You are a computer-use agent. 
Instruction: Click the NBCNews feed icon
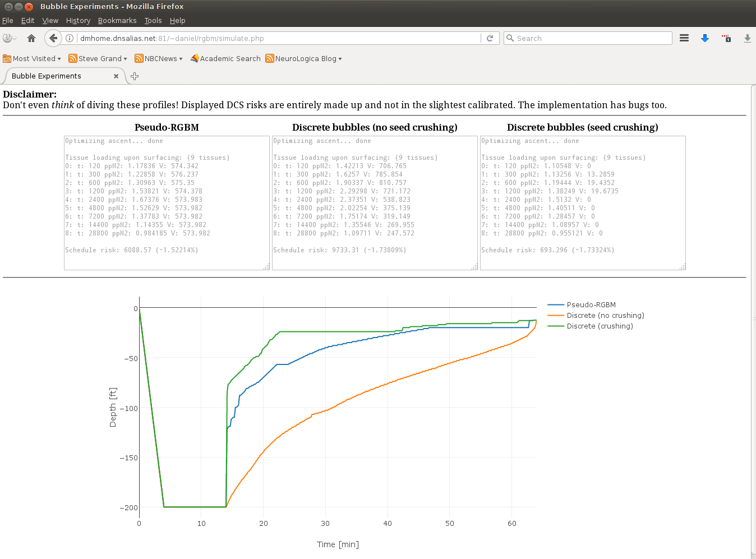click(x=139, y=58)
